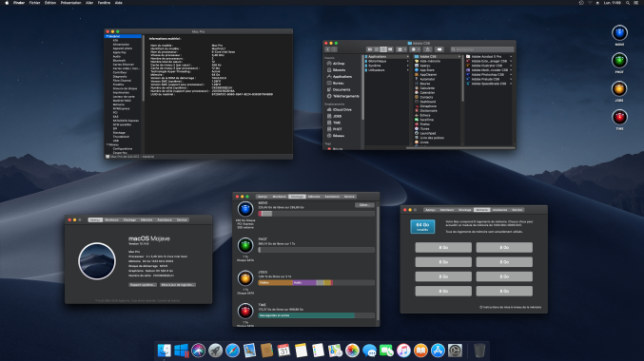Image resolution: width=644 pixels, height=361 pixels.
Task: Switch to Moniteurs tab in macOS Mojave window
Action: (x=111, y=219)
